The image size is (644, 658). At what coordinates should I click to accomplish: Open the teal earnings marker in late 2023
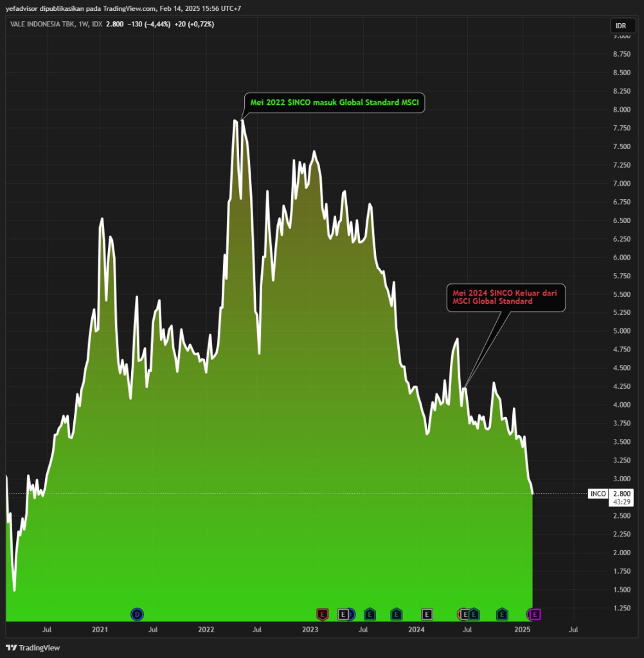pyautogui.click(x=397, y=614)
